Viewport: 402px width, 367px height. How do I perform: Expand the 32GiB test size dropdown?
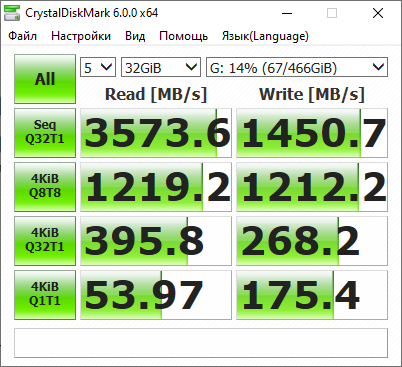[161, 67]
